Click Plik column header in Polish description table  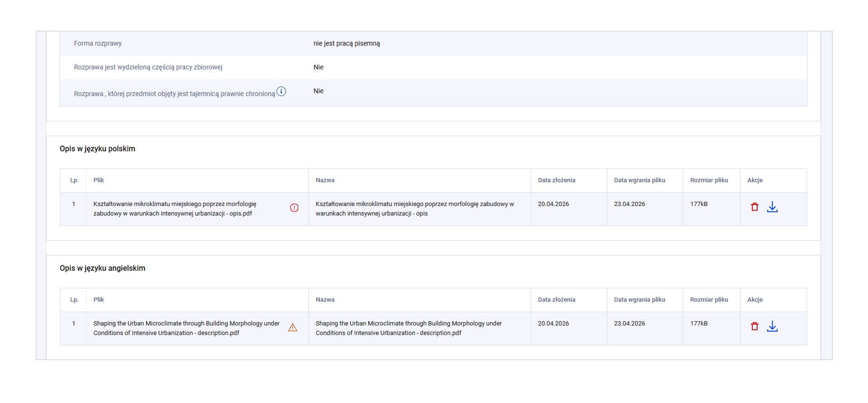(x=99, y=180)
